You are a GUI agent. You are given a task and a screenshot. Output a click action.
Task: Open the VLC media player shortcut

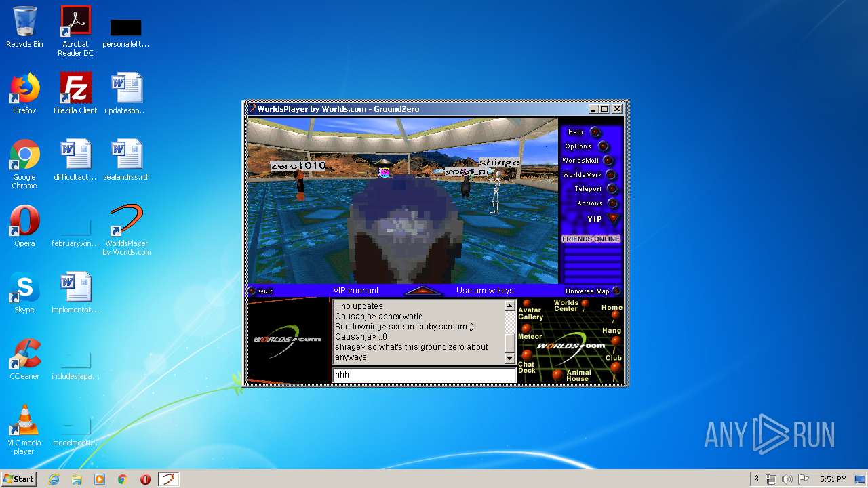[24, 430]
